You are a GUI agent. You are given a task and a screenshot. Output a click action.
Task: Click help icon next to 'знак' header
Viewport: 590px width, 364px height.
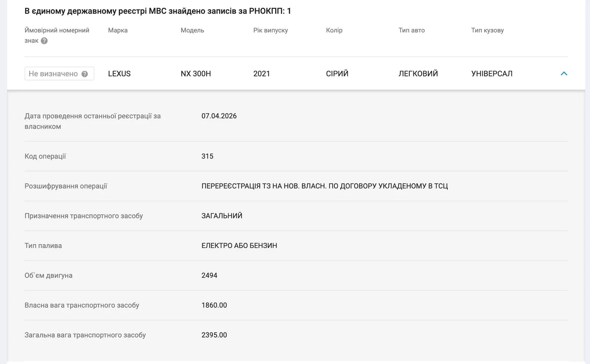click(x=44, y=41)
